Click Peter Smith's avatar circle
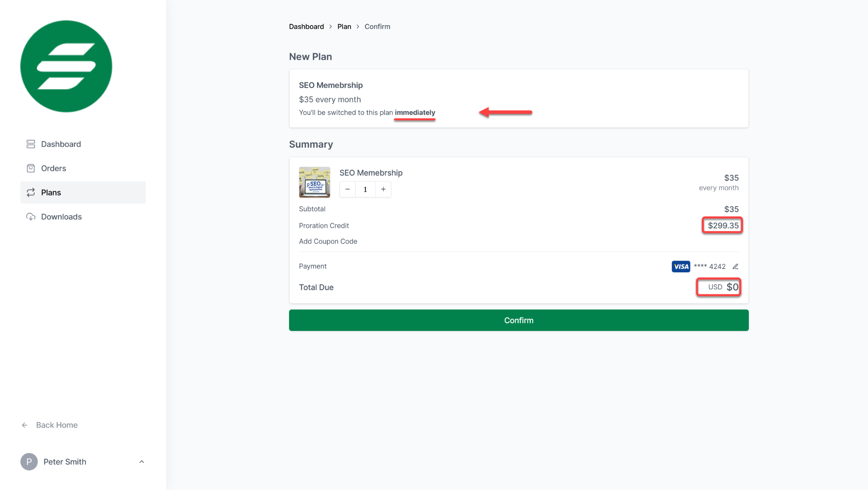This screenshot has width=868, height=490. [28, 462]
